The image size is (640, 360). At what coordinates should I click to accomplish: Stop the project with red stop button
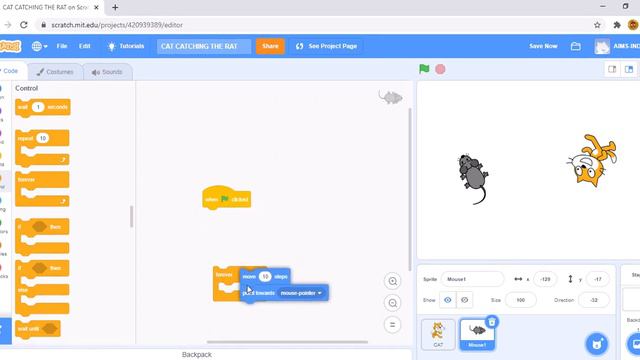point(440,69)
